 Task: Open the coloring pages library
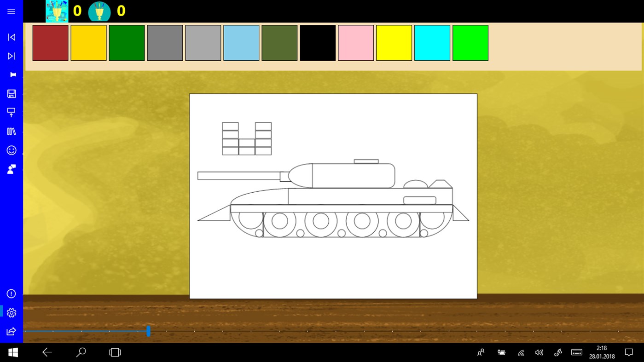click(x=11, y=131)
